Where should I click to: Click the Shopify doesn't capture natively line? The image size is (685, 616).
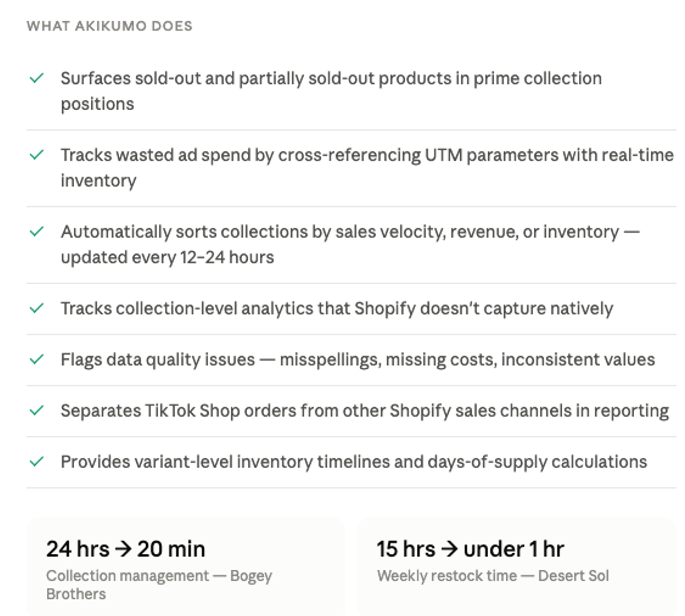337,308
